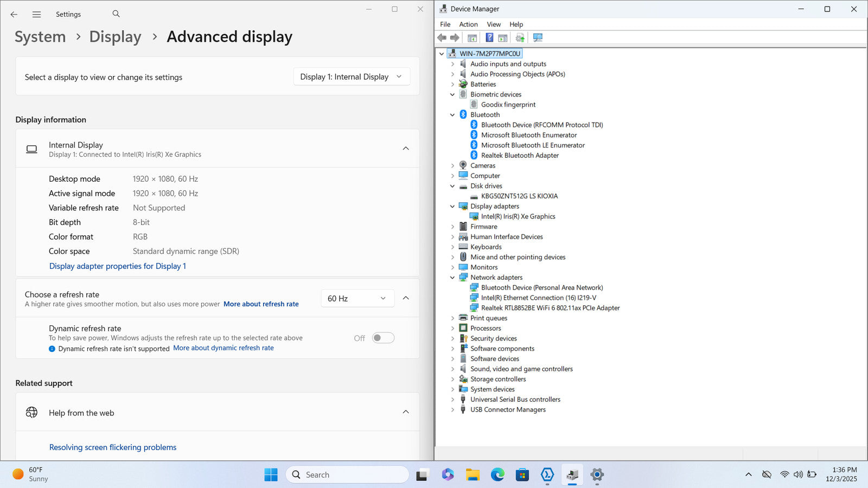The height and width of the screenshot is (488, 868).
Task: Click the taskbar Search box
Action: [x=347, y=475]
